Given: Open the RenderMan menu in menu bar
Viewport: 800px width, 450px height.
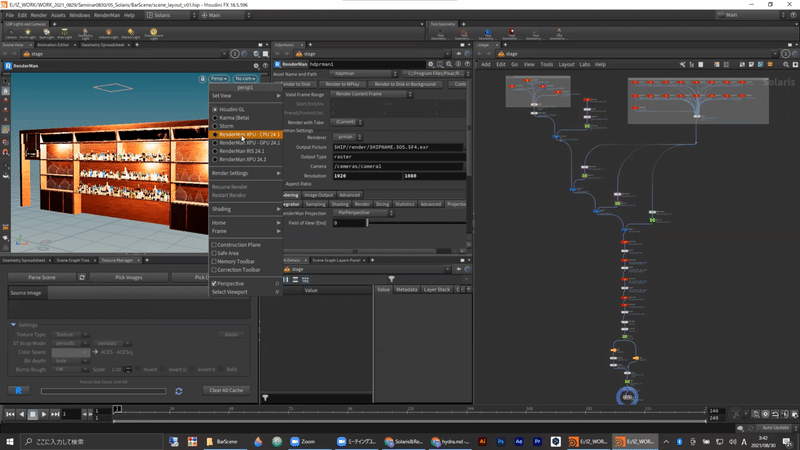Looking at the screenshot, I should click(105, 15).
